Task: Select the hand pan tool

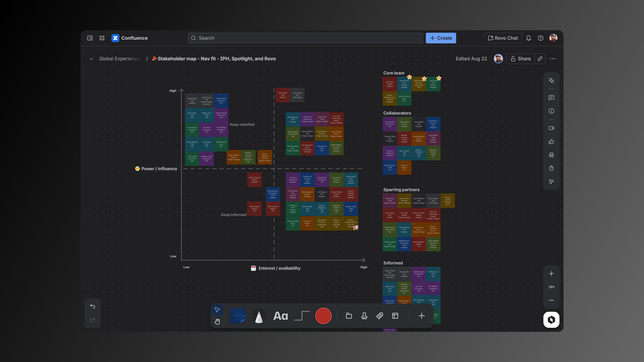Action: tap(217, 322)
